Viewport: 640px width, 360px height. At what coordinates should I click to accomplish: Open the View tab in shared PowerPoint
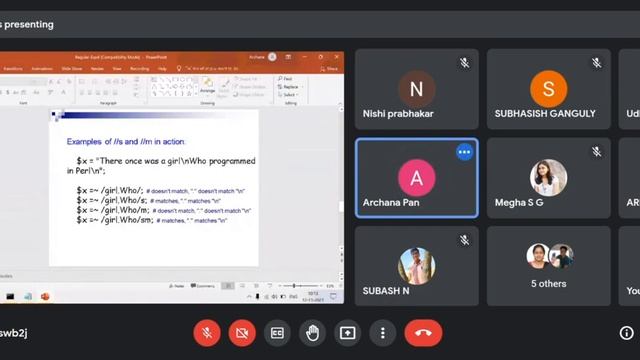click(x=117, y=69)
